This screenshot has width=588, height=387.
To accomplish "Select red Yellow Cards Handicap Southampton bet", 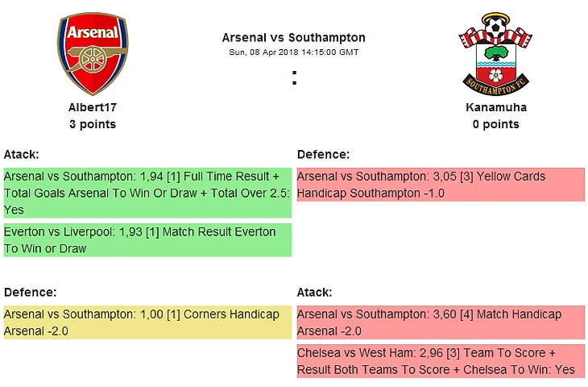I will click(440, 185).
